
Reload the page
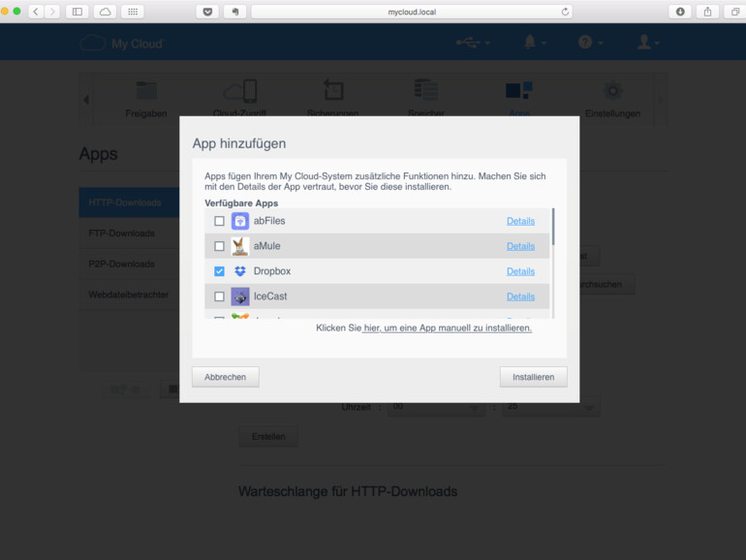[x=565, y=12]
